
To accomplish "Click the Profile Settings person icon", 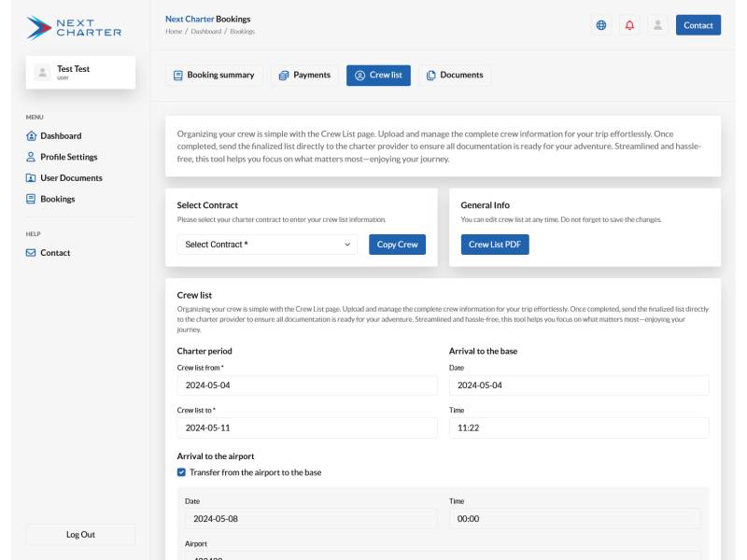I will click(31, 157).
